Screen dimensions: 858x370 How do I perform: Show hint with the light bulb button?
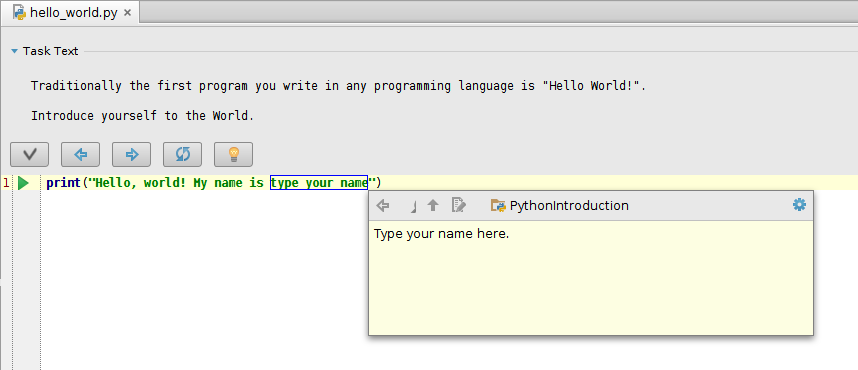pos(233,154)
